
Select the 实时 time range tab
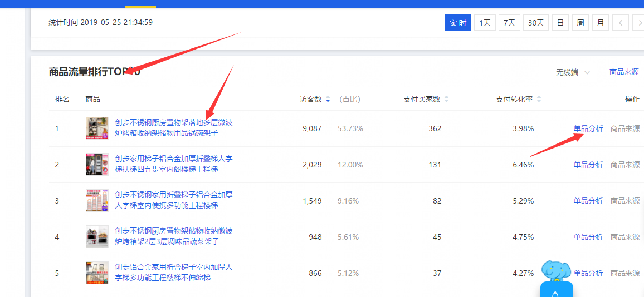457,23
